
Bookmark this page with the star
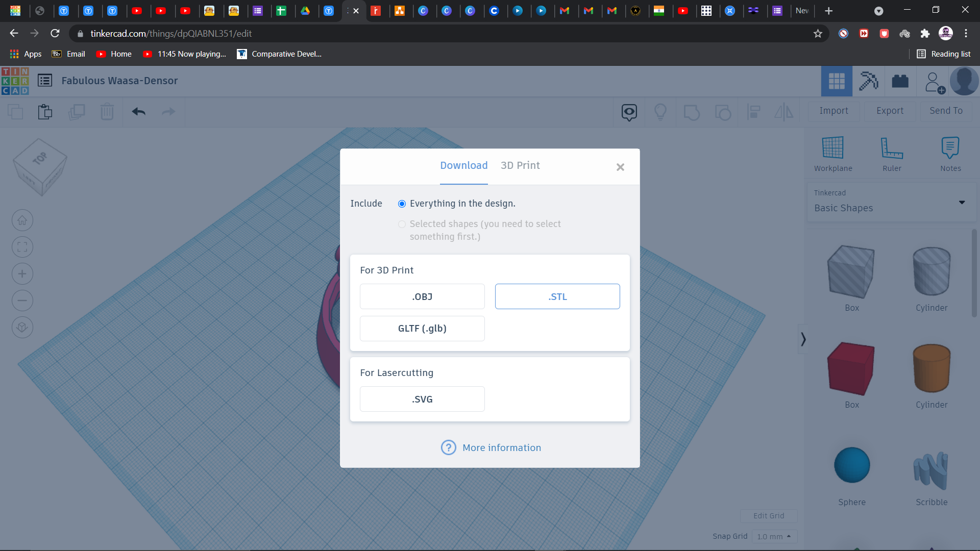click(818, 33)
